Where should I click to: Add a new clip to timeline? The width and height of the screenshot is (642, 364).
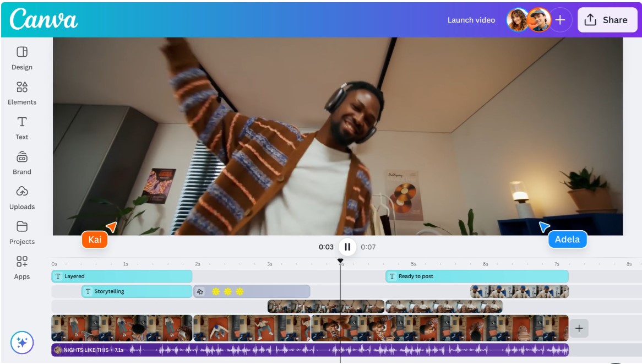[x=579, y=328]
